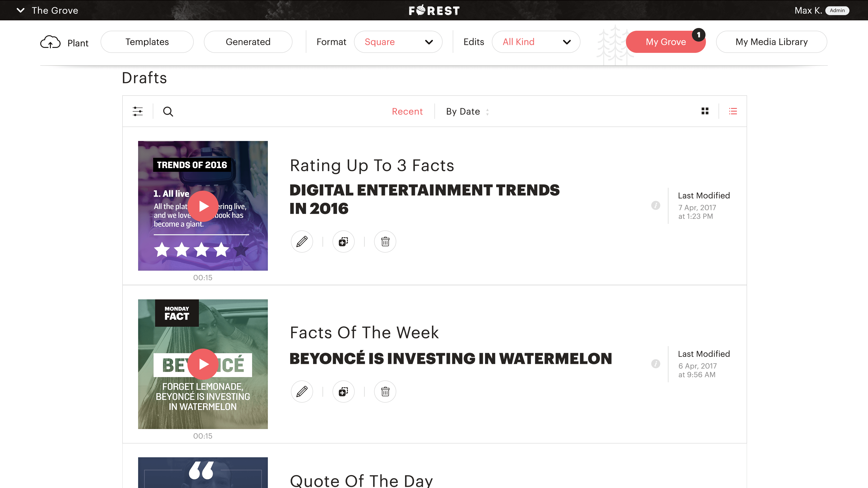This screenshot has width=868, height=488.
Task: Switch to grid view icon
Action: (705, 111)
